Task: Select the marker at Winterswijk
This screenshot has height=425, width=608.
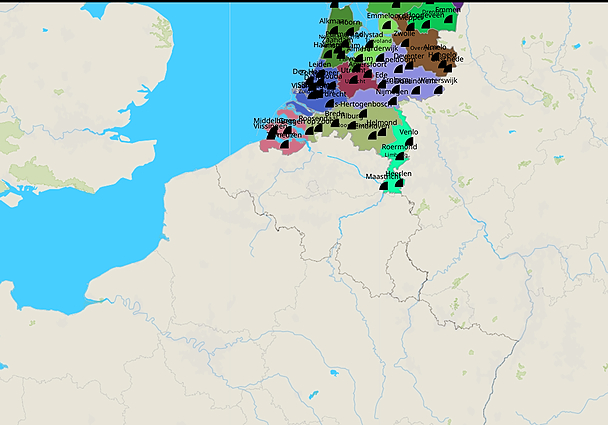Action: pos(439,90)
